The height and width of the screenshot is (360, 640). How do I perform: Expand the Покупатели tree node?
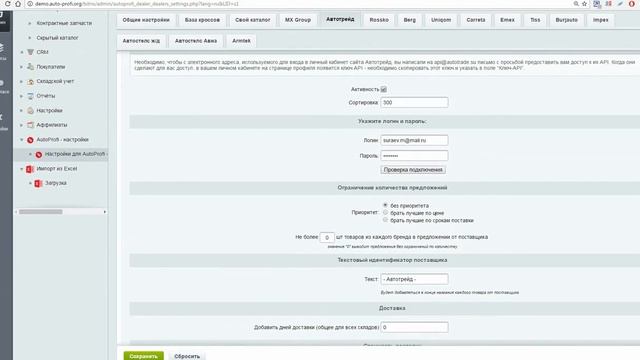[22, 67]
